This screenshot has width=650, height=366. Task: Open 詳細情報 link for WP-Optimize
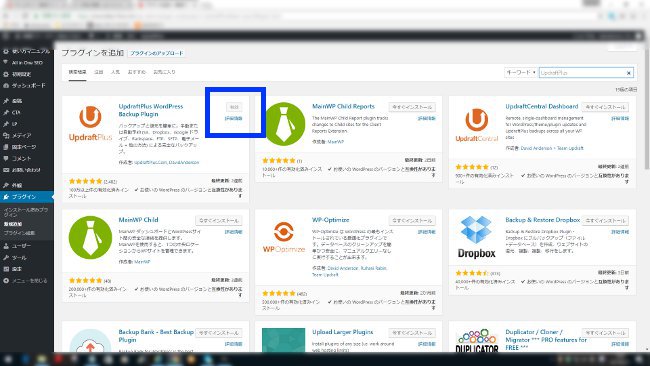(x=427, y=232)
